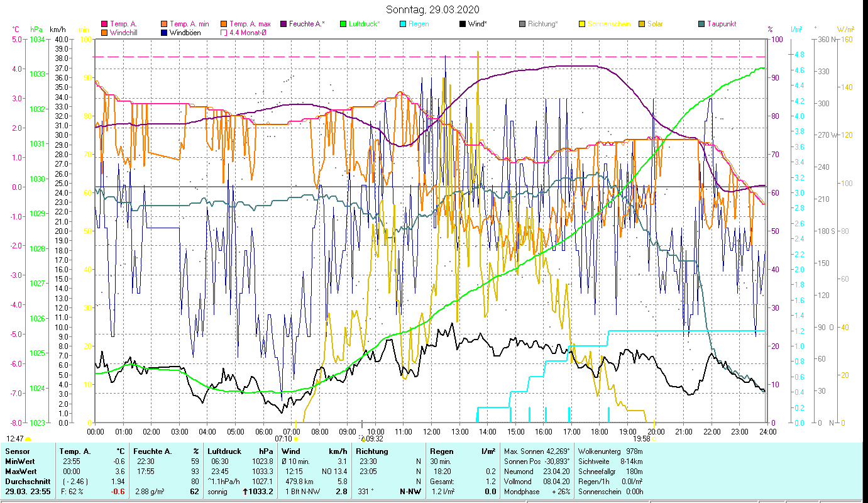Screen dimensions: 868x503
Task: Click the Taupunkt legend label
Action: 721,24
